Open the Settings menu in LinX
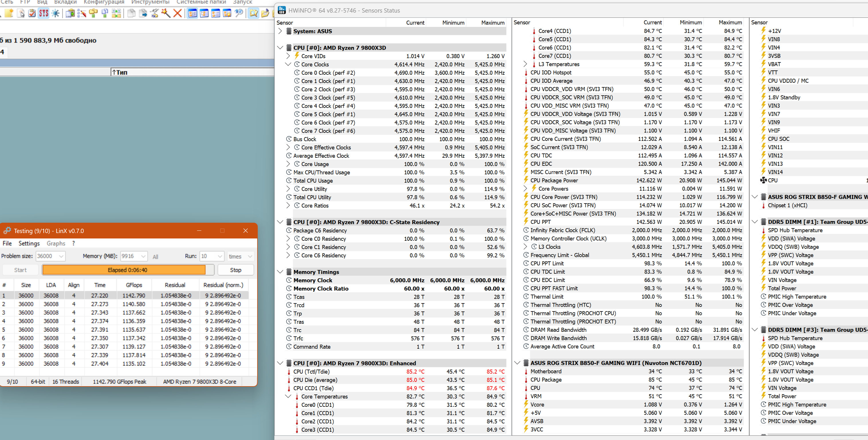Screen dimensions: 868x440 [x=29, y=243]
